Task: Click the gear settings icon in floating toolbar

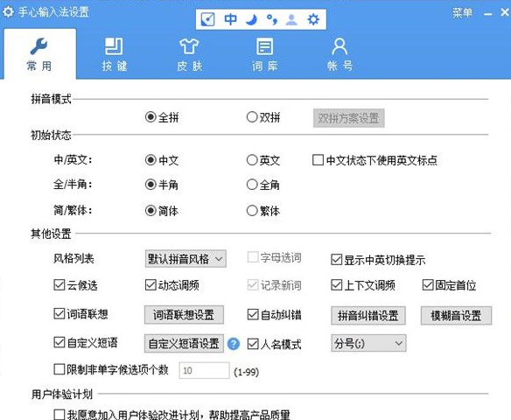Action: point(313,19)
